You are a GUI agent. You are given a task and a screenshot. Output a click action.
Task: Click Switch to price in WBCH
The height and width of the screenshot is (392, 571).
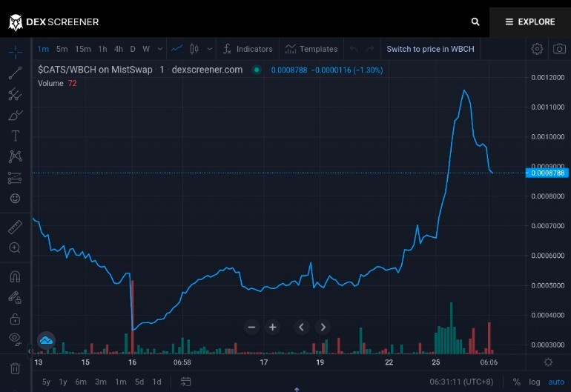point(430,49)
